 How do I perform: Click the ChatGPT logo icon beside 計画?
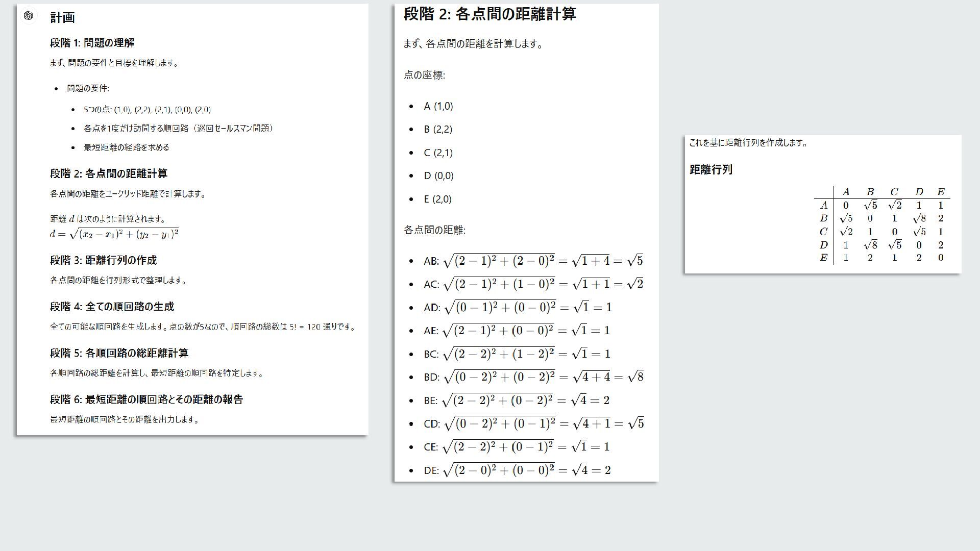click(x=29, y=16)
